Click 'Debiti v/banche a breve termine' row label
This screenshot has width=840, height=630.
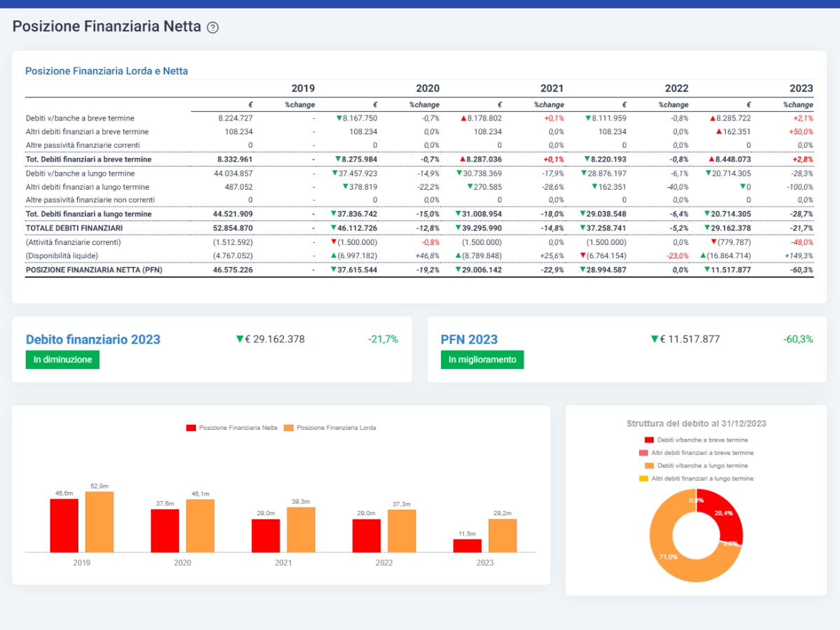point(80,118)
